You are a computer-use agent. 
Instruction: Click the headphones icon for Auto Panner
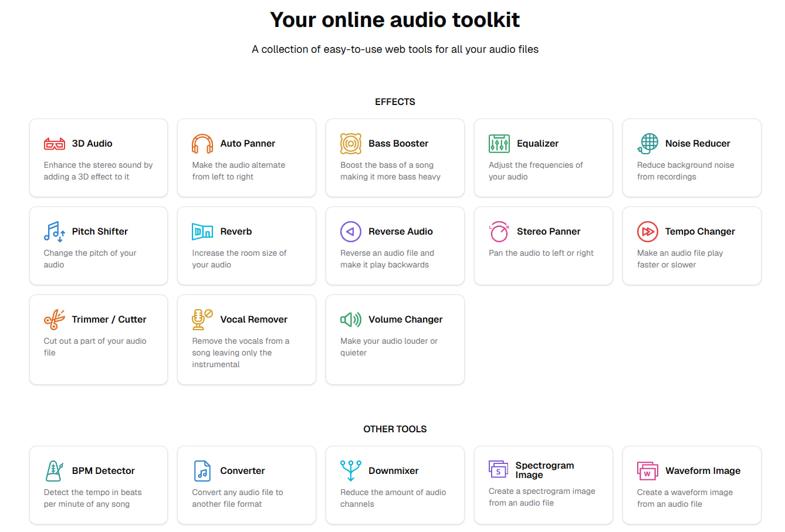tap(202, 144)
